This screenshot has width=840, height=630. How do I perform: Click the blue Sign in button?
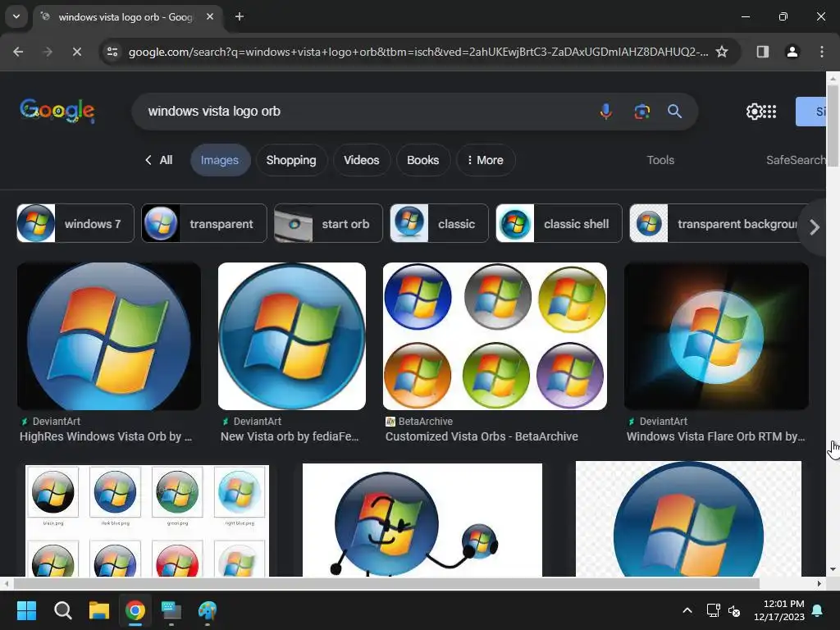tap(811, 112)
